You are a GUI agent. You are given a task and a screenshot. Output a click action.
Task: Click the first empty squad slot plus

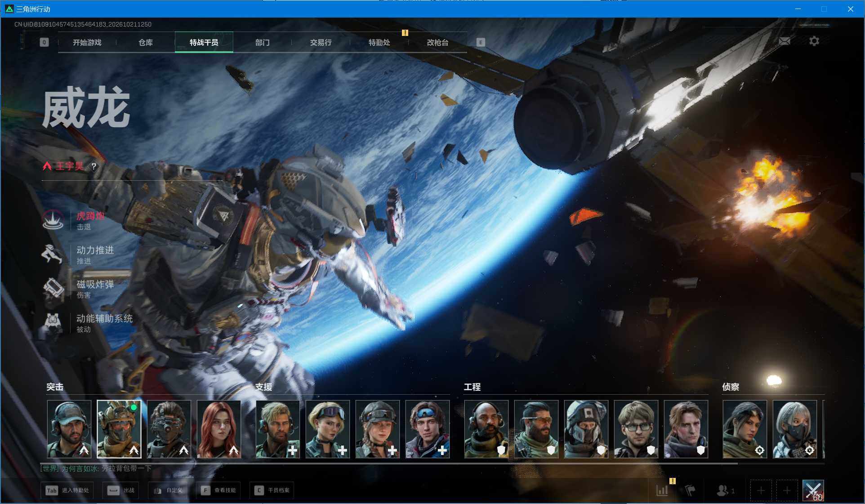pyautogui.click(x=761, y=491)
